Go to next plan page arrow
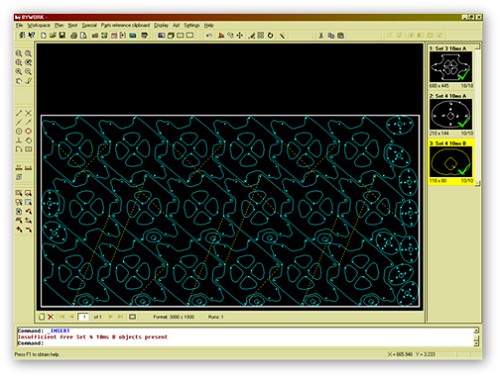The height and width of the screenshot is (377, 500). 110,317
